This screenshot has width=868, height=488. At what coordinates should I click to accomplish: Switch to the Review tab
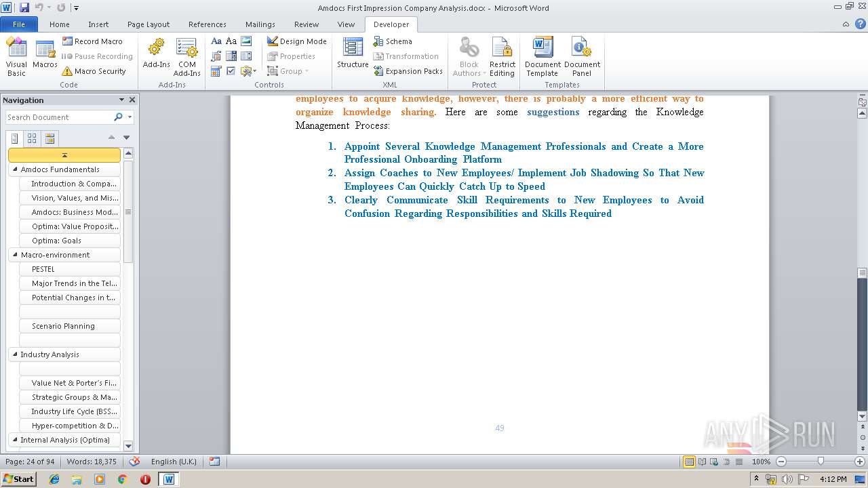[x=307, y=24]
